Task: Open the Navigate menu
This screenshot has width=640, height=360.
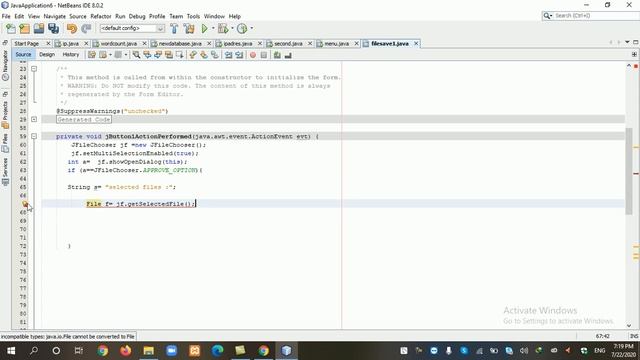Action: [55, 16]
